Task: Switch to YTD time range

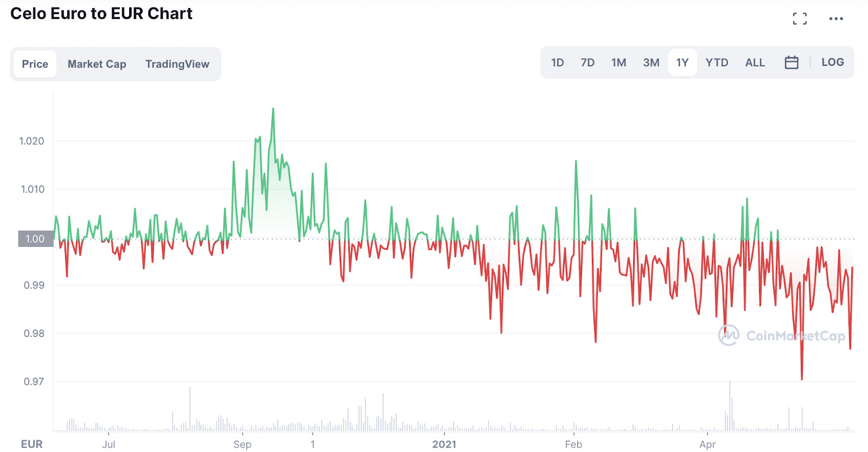Action: (717, 62)
